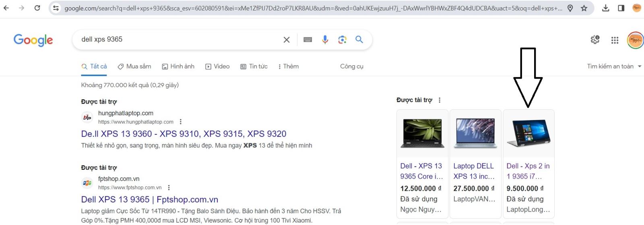
Task: Open options for hungphatlaptop.com ad
Action: tap(181, 122)
